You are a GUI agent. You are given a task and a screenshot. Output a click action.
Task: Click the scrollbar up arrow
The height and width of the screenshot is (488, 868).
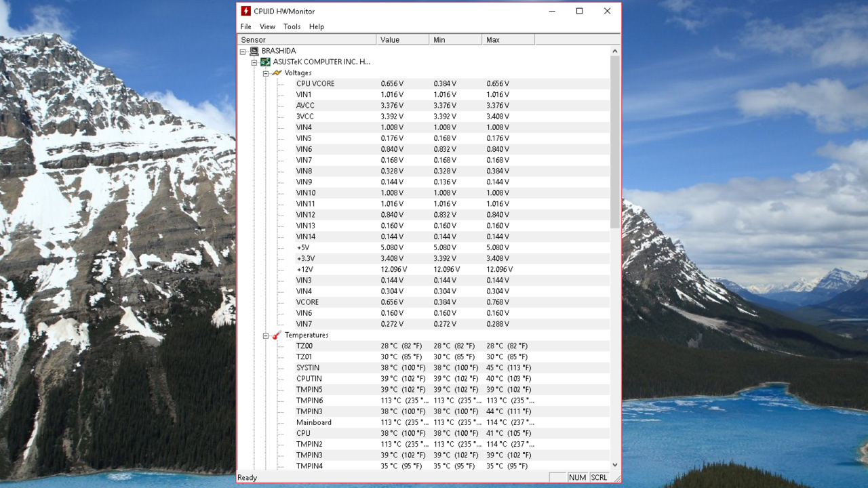click(x=615, y=51)
